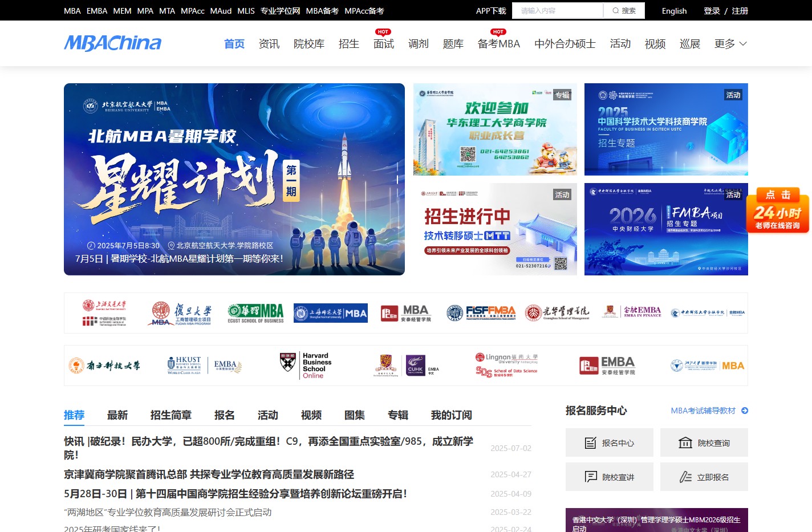Open the MPAcc备考 top bar link
812x532 pixels.
pyautogui.click(x=364, y=11)
